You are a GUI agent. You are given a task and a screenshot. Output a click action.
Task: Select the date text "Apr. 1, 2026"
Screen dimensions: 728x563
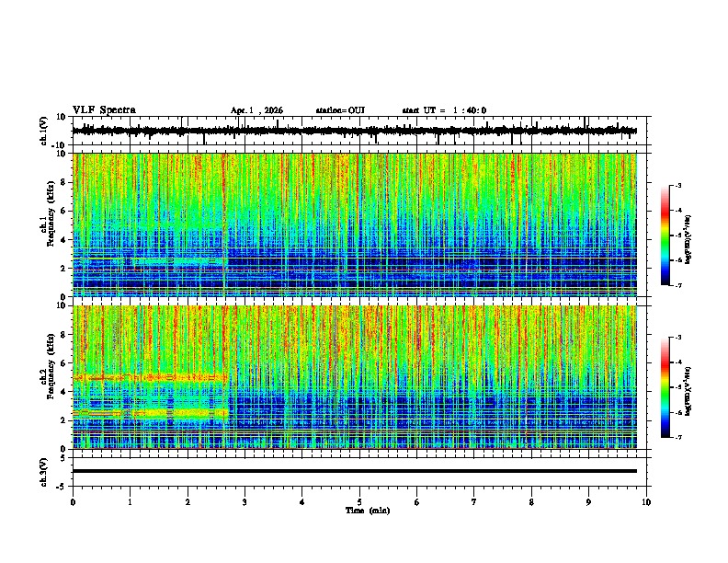[x=256, y=110]
